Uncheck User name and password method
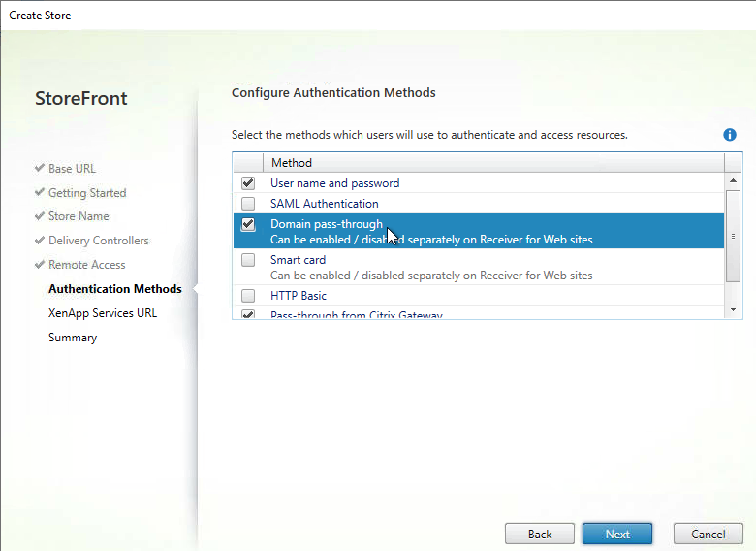The height and width of the screenshot is (551, 756). [x=248, y=183]
